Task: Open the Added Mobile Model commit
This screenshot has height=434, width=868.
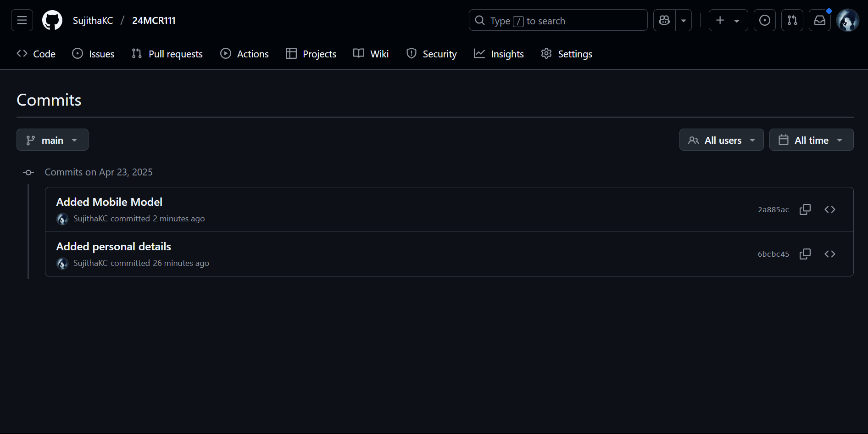Action: tap(109, 202)
